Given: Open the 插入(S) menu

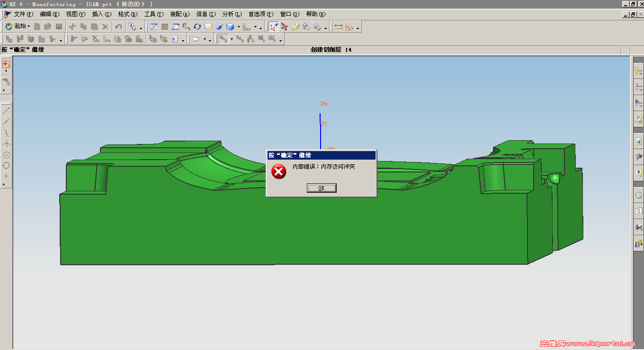Looking at the screenshot, I should pos(102,14).
